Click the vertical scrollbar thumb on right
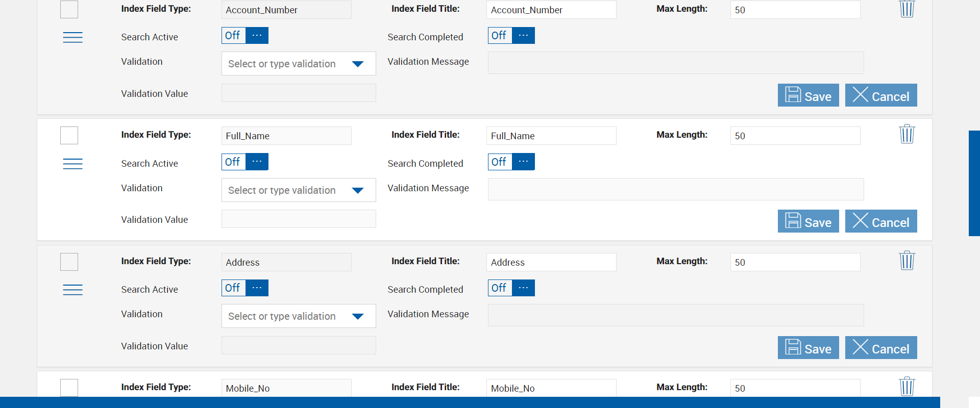The image size is (980, 408). click(x=974, y=184)
